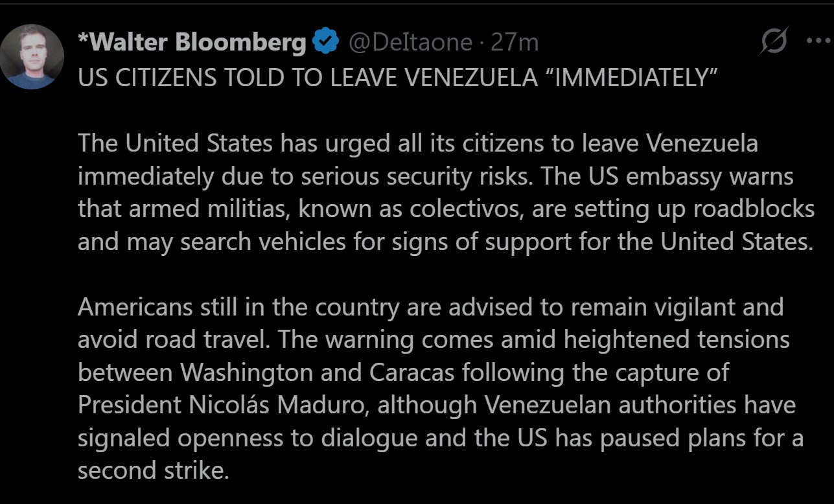
Task: Click the closing words "second strike."
Action: coord(154,470)
